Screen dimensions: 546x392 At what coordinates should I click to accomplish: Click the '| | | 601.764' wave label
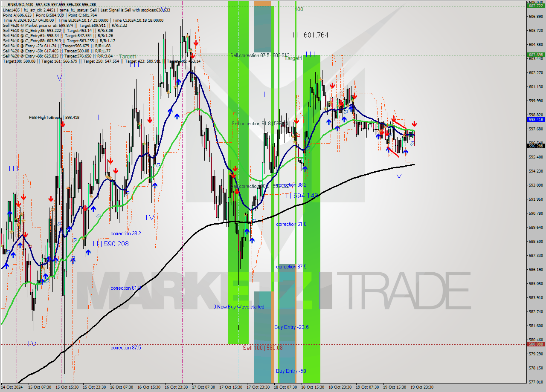click(311, 35)
